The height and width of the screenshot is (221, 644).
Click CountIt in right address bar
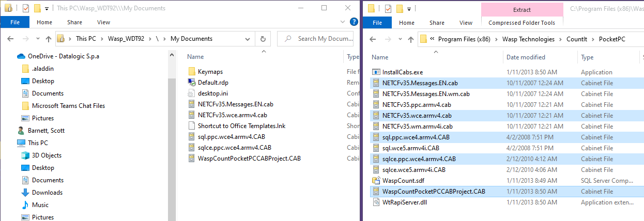pyautogui.click(x=577, y=39)
